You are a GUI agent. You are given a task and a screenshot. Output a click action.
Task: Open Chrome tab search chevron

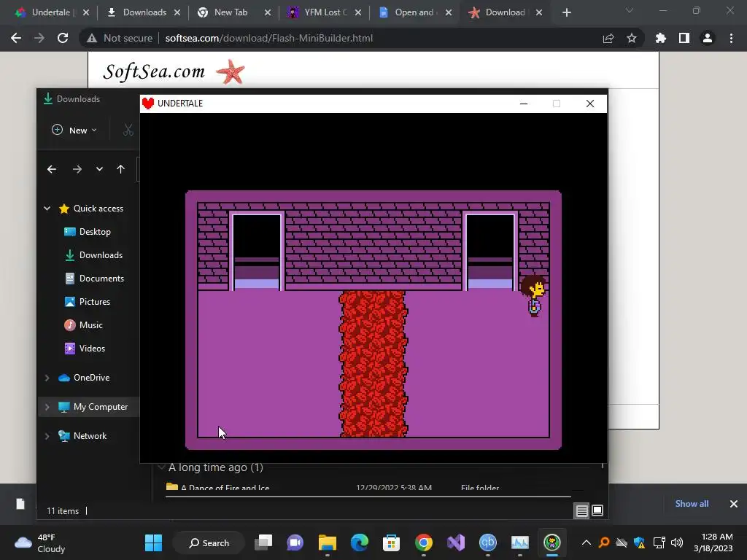tap(630, 10)
